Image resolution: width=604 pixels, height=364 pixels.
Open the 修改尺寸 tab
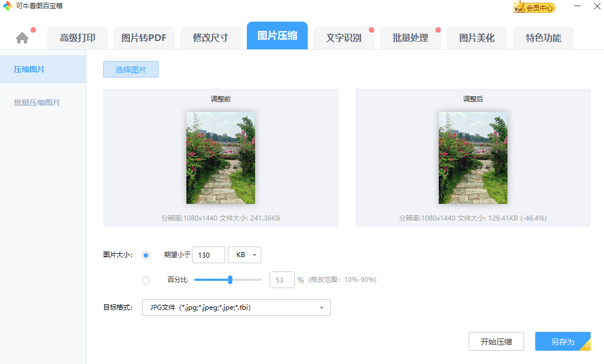click(x=211, y=38)
